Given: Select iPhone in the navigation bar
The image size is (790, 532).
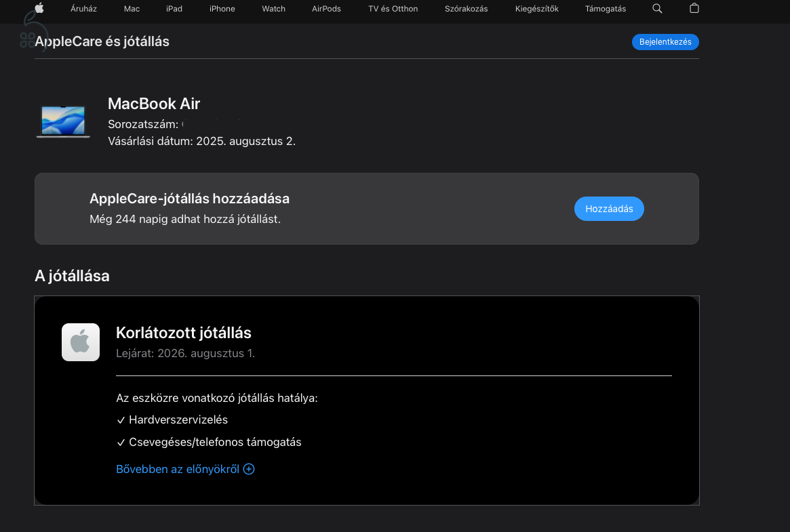Looking at the screenshot, I should [x=222, y=9].
